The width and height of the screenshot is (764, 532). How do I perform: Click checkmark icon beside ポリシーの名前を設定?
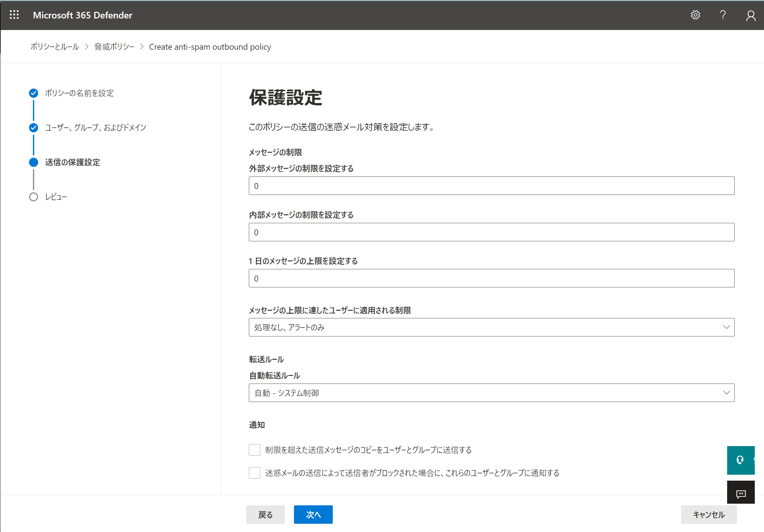pos(34,93)
